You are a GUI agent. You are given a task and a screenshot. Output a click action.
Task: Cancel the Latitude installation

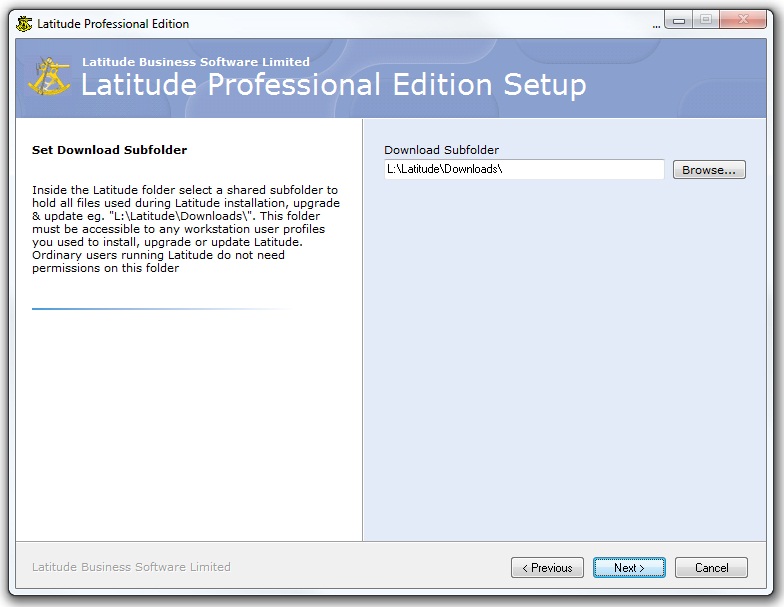[711, 568]
